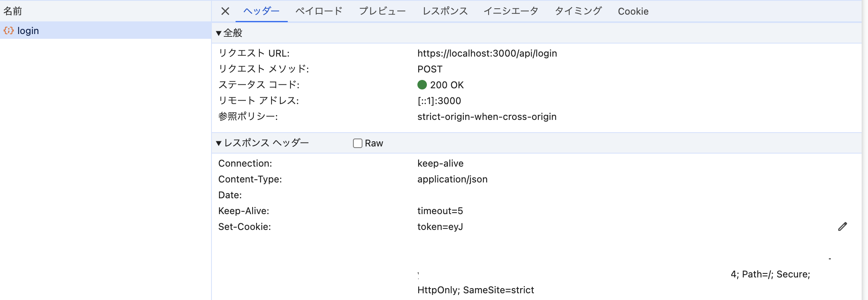
Task: Click the POST request method text
Action: click(430, 69)
